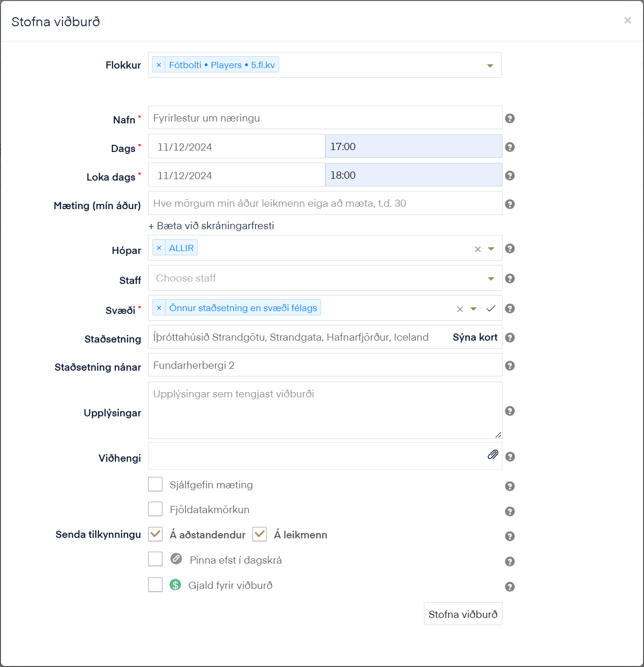Enable Sjálfgefin mæting checkbox
Screen dimensions: 644x667
(x=155, y=484)
